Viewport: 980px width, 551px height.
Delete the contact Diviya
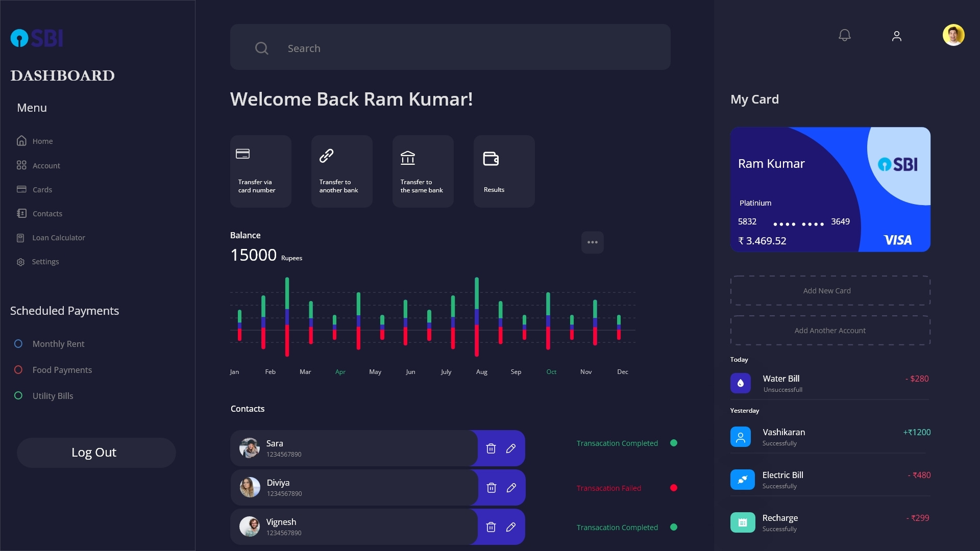[x=491, y=488]
